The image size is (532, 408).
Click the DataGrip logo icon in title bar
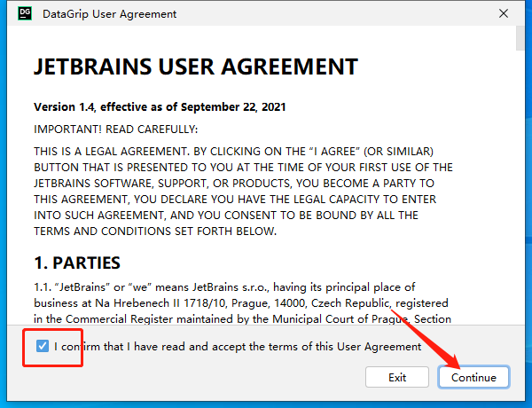pos(25,13)
